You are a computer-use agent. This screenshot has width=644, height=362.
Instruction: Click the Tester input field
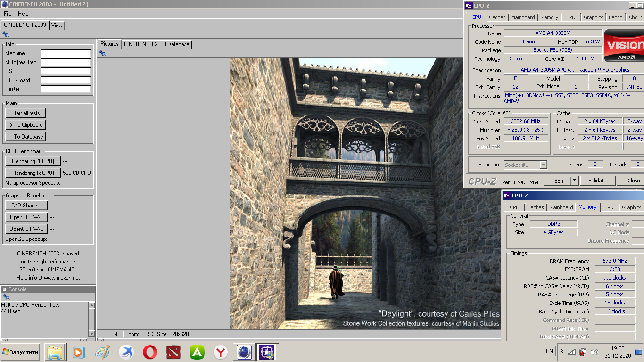tap(66, 89)
